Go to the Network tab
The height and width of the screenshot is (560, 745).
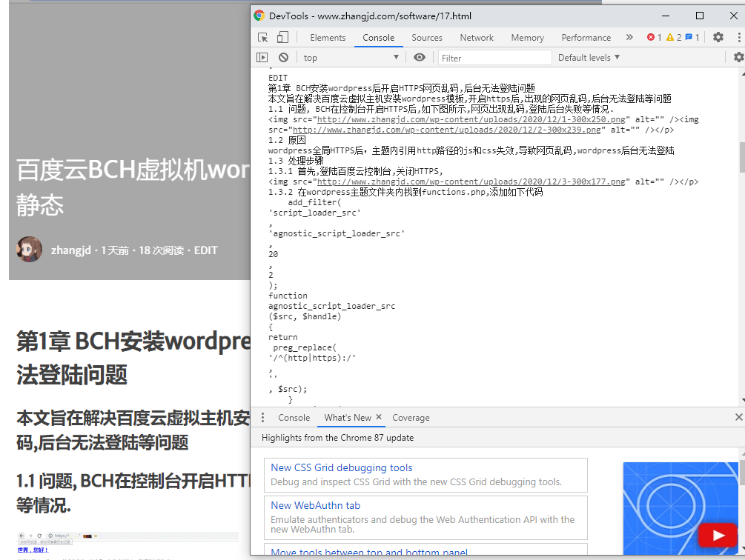(x=477, y=38)
